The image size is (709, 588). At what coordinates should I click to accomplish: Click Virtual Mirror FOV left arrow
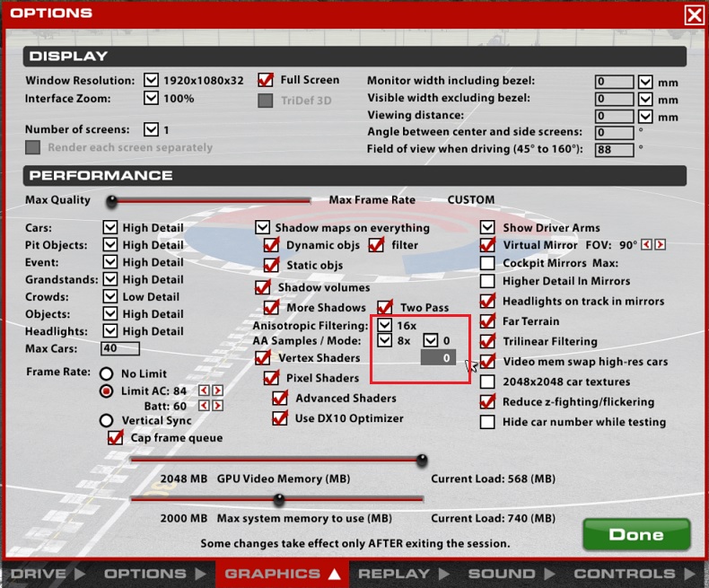tap(648, 245)
